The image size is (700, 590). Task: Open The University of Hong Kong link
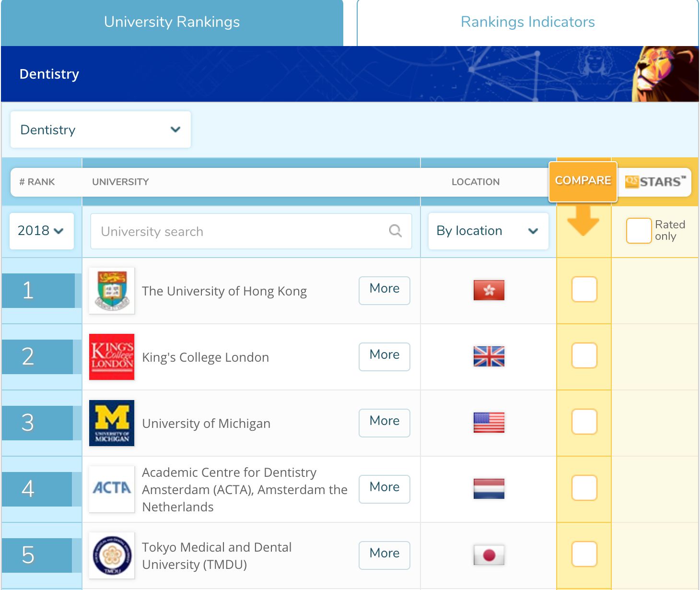tap(224, 291)
